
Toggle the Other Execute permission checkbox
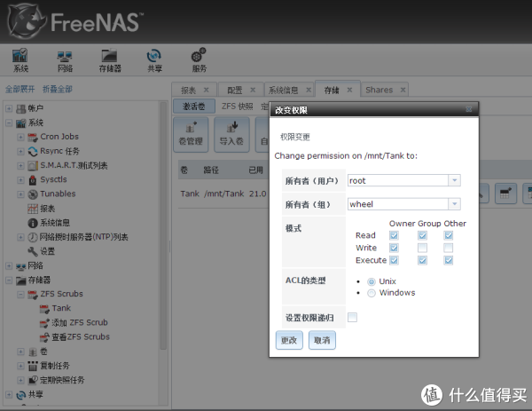click(449, 260)
